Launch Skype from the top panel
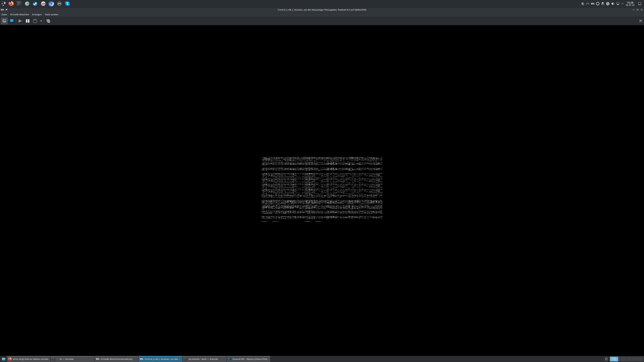 point(67,4)
